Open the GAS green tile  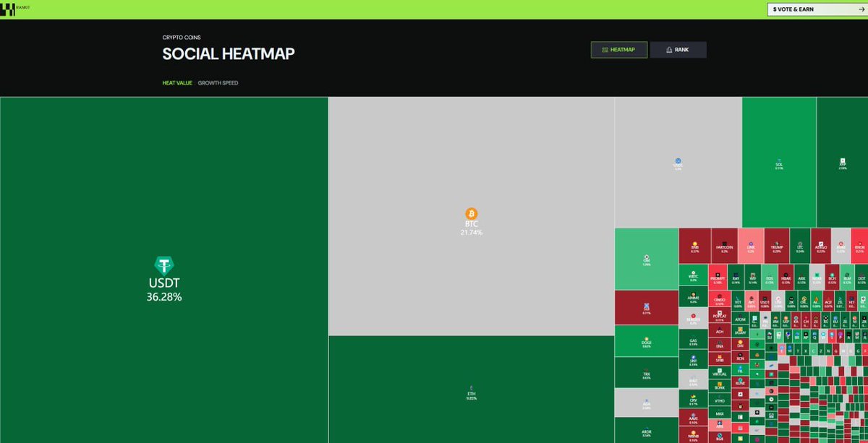coord(693,339)
